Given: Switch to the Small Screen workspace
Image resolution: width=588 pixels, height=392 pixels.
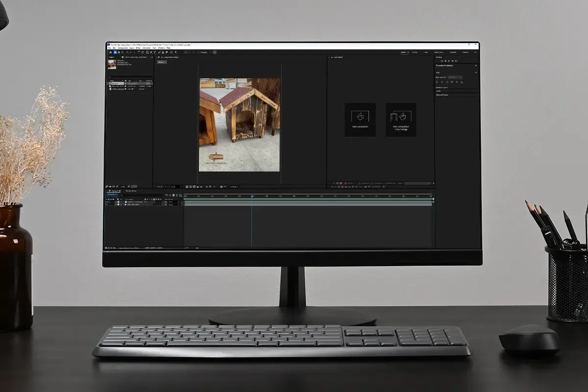Looking at the screenshot, I should pos(439,52).
